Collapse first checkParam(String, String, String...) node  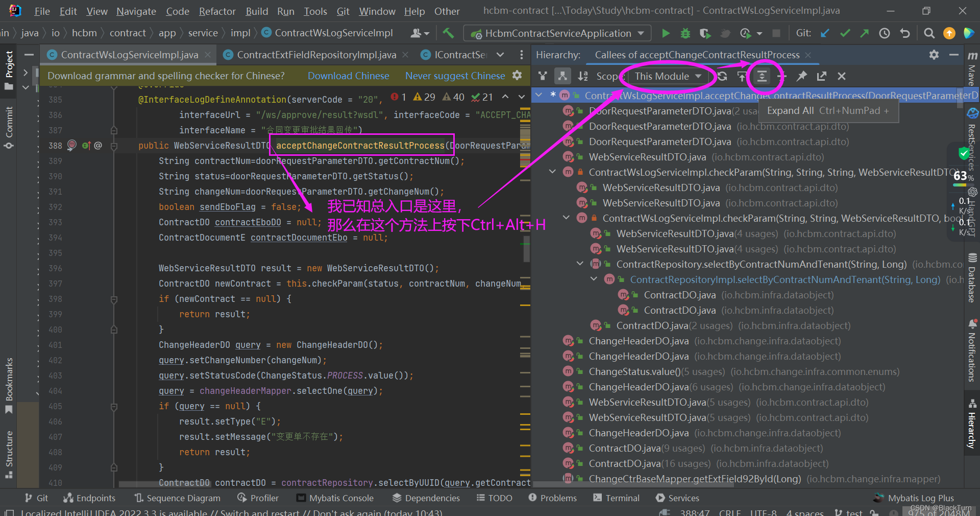tap(552, 172)
